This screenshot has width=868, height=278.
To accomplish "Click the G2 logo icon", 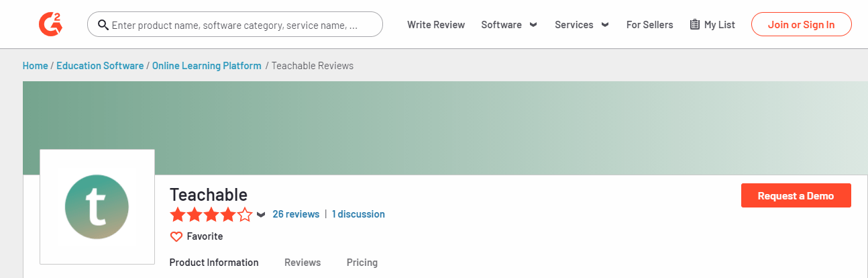I will point(50,24).
